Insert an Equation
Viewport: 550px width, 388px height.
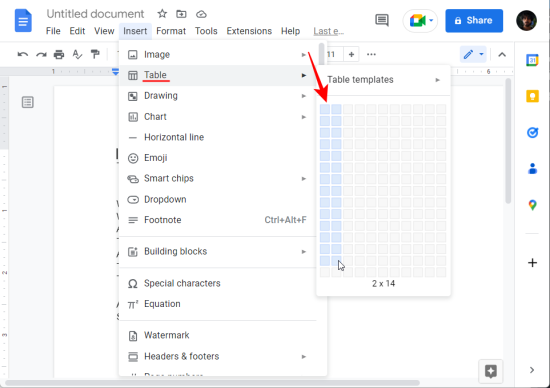coord(217,304)
